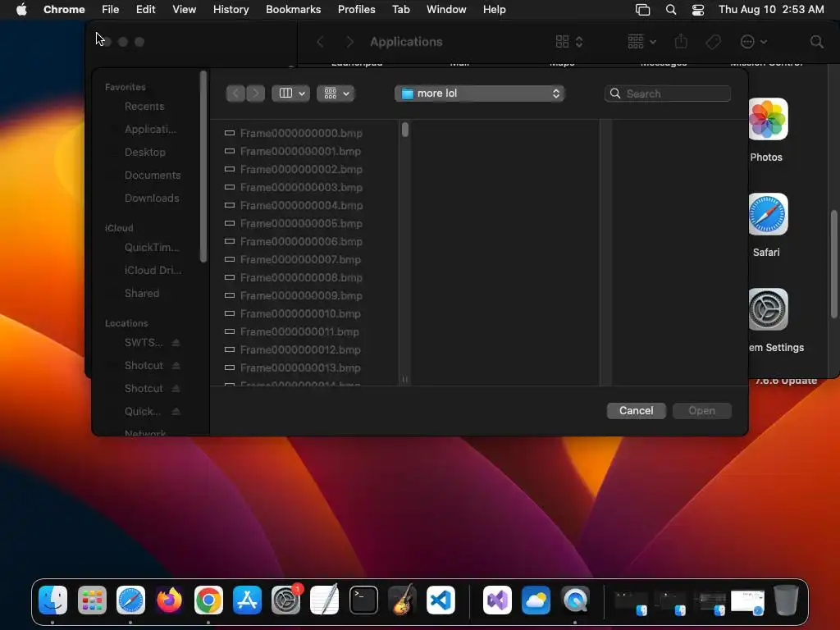Open GarageBand from the Dock
This screenshot has height=630, width=840.
[402, 600]
